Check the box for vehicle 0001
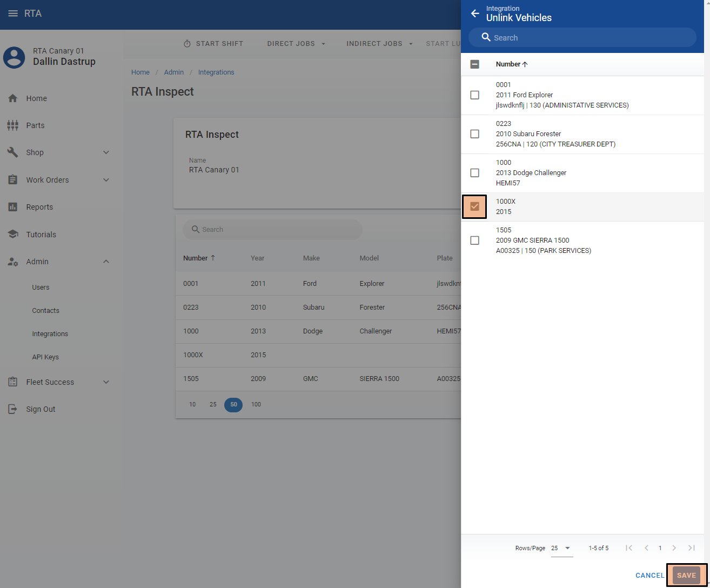 474,95
